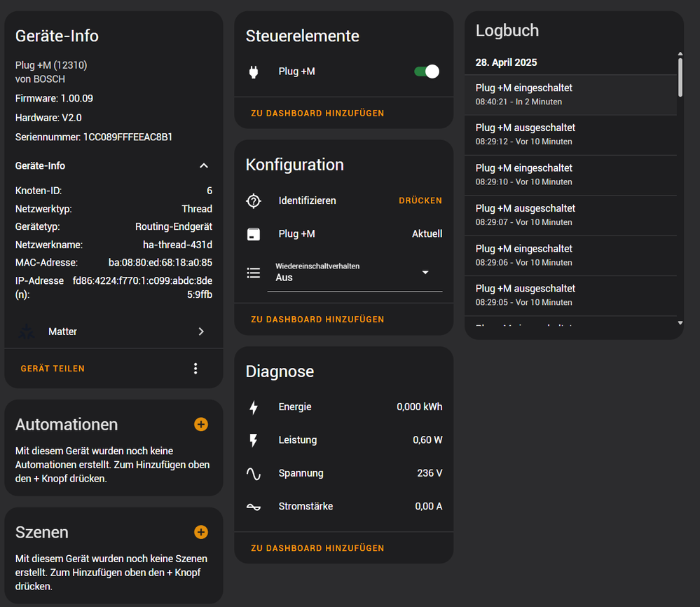Click the Logbuch scrollbar down arrow
This screenshot has width=700, height=607.
pyautogui.click(x=679, y=323)
